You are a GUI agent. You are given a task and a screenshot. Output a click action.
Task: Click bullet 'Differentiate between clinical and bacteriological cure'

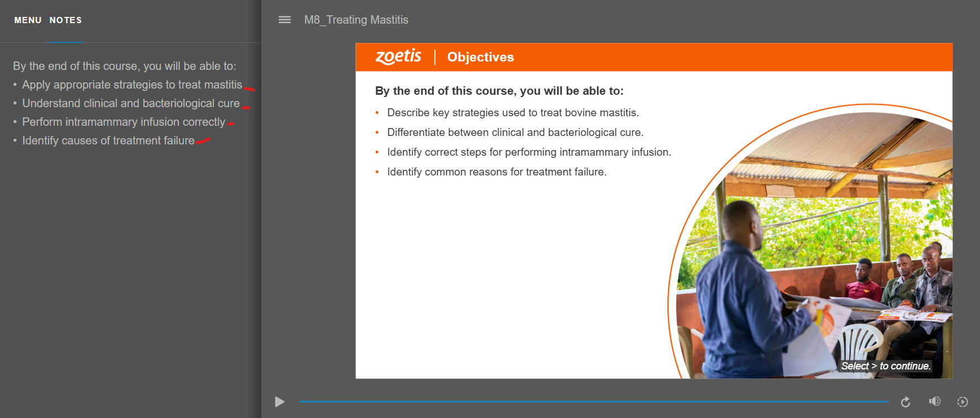tap(515, 133)
